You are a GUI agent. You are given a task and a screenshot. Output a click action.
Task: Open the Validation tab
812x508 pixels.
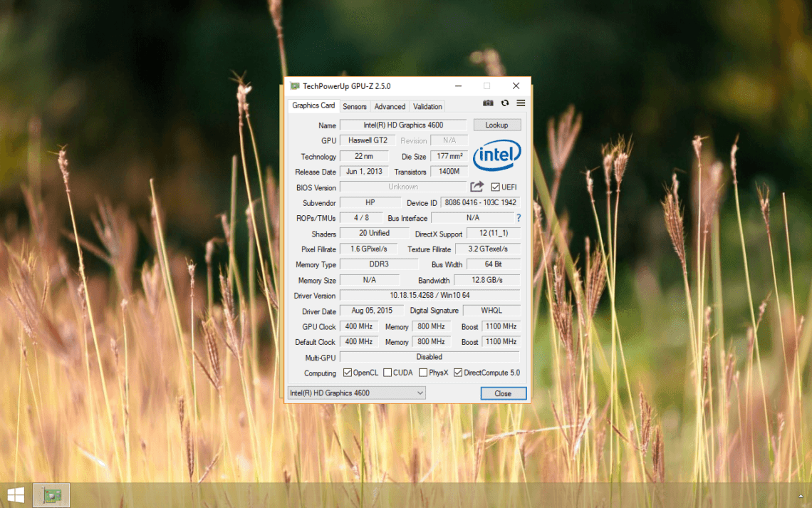point(427,105)
